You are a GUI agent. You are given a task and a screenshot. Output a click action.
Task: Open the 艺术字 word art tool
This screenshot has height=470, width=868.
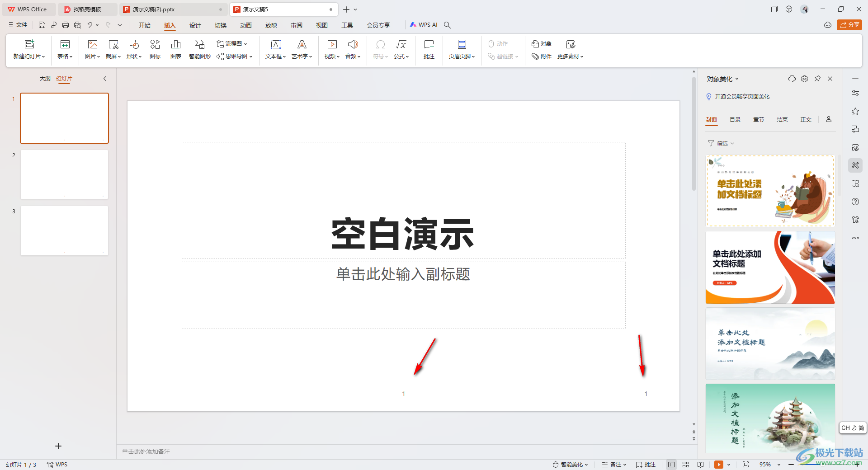[302, 49]
